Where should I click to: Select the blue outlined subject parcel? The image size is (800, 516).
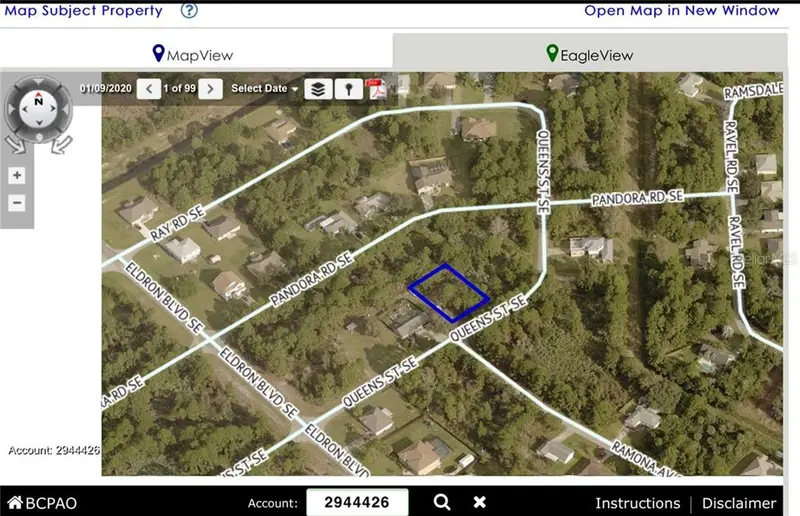point(448,293)
